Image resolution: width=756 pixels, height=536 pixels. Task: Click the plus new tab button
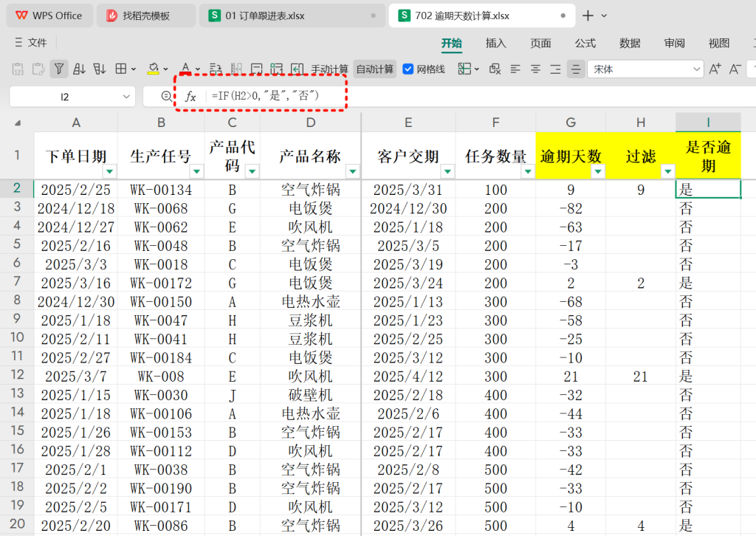pyautogui.click(x=588, y=16)
